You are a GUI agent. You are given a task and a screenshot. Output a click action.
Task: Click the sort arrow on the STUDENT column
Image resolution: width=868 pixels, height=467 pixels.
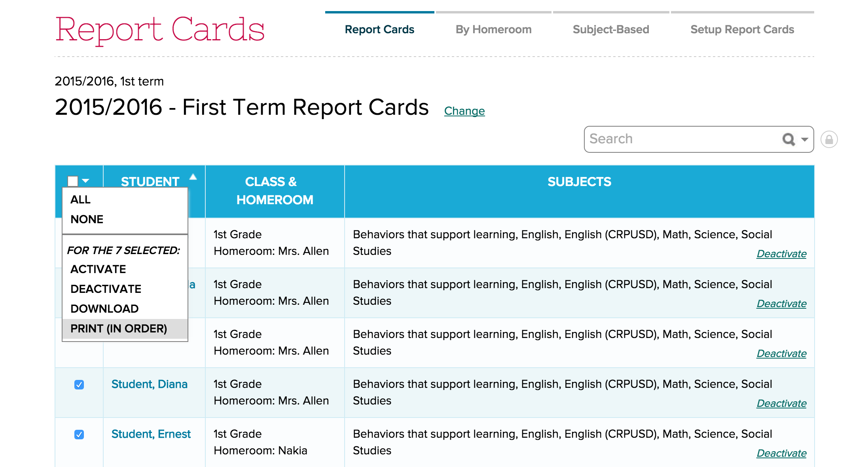pyautogui.click(x=193, y=177)
